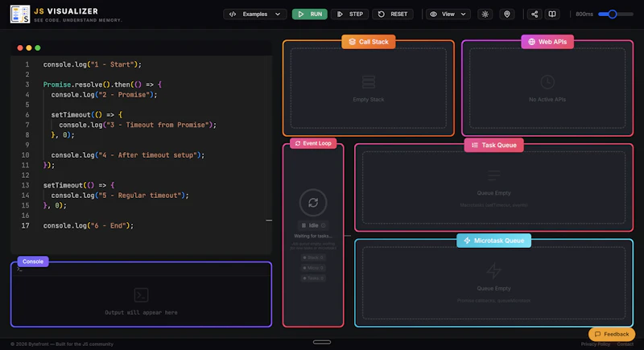The height and width of the screenshot is (350, 644).
Task: Share the code via share icon
Action: pos(535,14)
